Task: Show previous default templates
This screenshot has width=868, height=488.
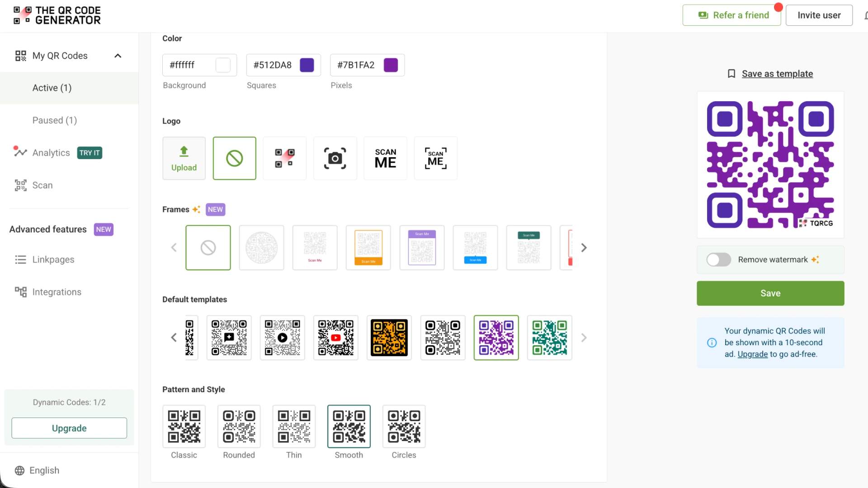Action: [x=174, y=338]
